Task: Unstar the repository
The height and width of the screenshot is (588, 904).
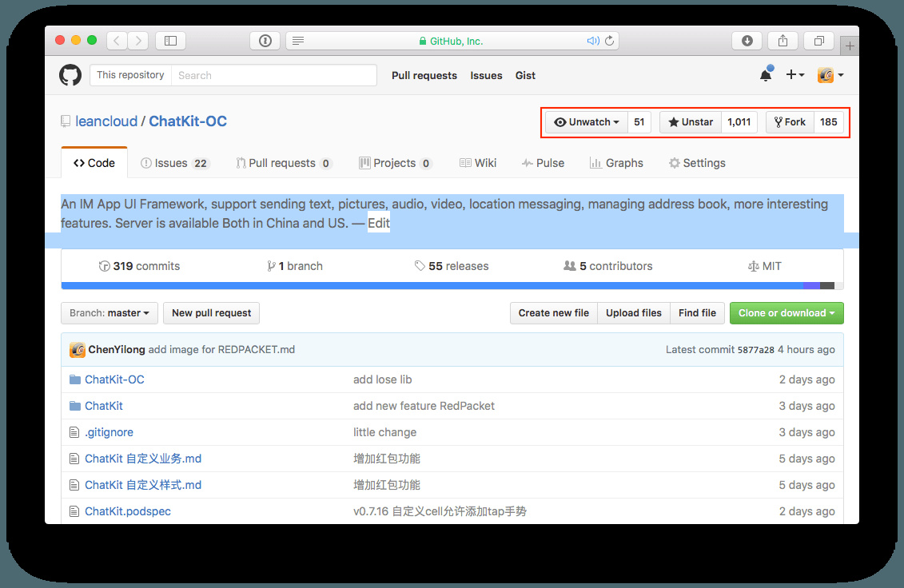Action: 691,122
